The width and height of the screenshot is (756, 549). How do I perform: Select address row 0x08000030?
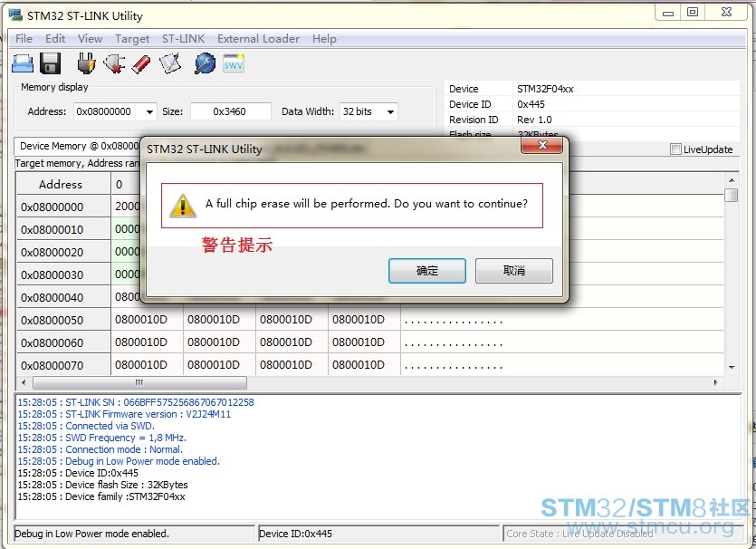click(63, 274)
